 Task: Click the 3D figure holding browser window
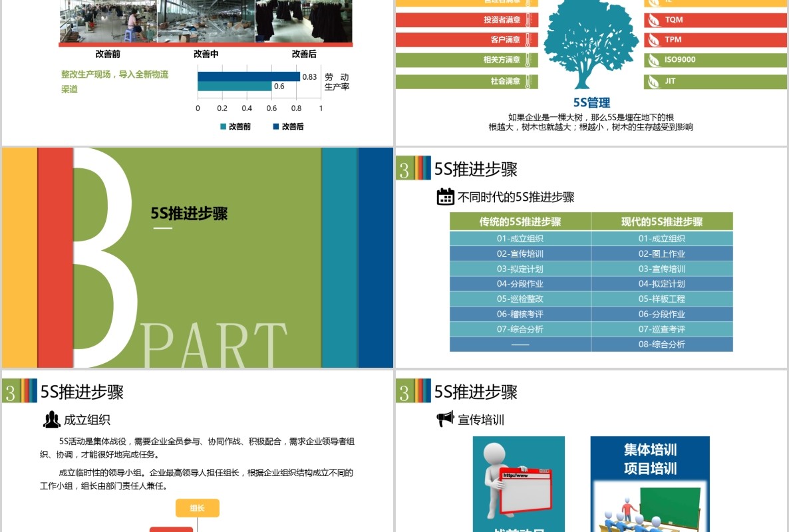click(x=517, y=480)
